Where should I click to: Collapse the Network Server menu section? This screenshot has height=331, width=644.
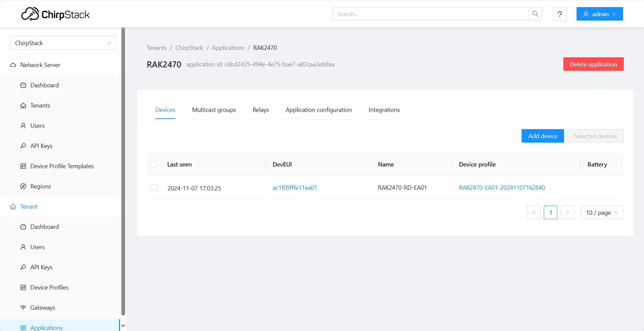click(60, 65)
